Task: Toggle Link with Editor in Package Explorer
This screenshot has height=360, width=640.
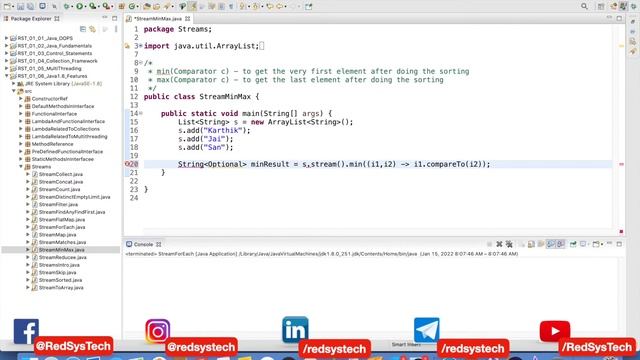Action: pyautogui.click(x=93, y=29)
